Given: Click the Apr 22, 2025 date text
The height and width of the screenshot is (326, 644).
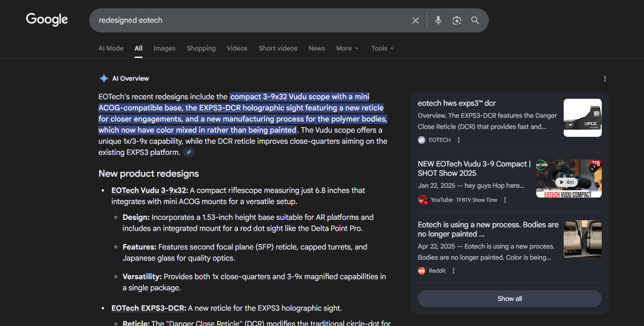Looking at the screenshot, I should (436, 246).
